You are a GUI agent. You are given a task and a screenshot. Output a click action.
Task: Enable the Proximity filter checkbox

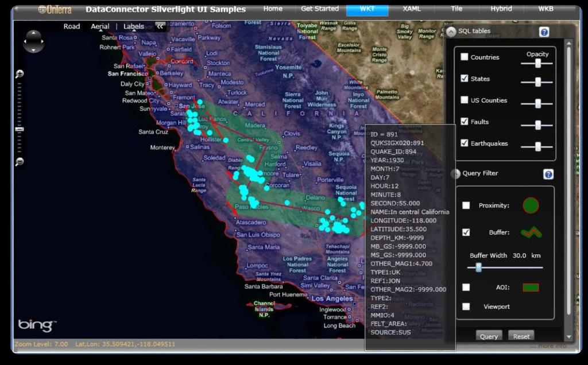click(466, 205)
